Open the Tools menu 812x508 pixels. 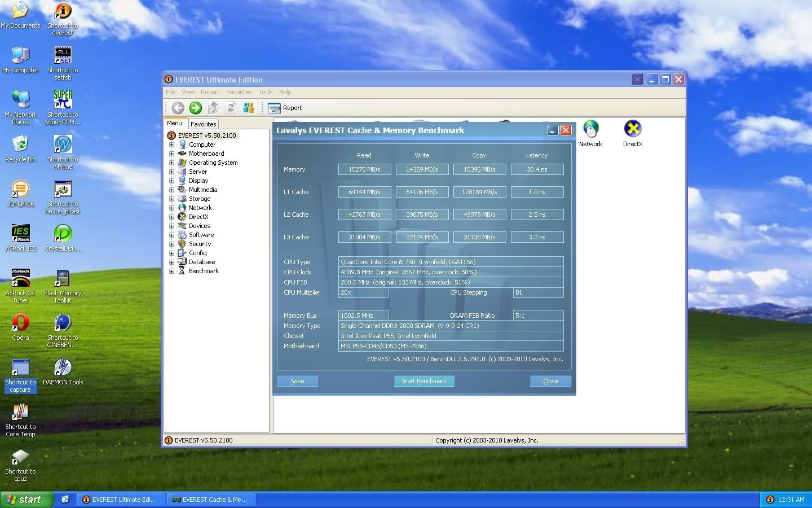point(266,92)
